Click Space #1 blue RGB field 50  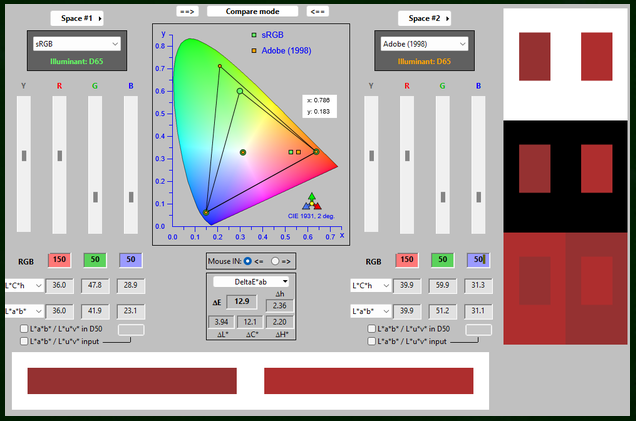(x=131, y=260)
